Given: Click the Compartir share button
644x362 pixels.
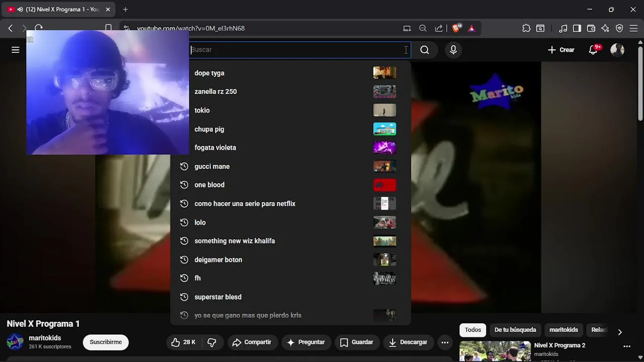Looking at the screenshot, I should (252, 342).
